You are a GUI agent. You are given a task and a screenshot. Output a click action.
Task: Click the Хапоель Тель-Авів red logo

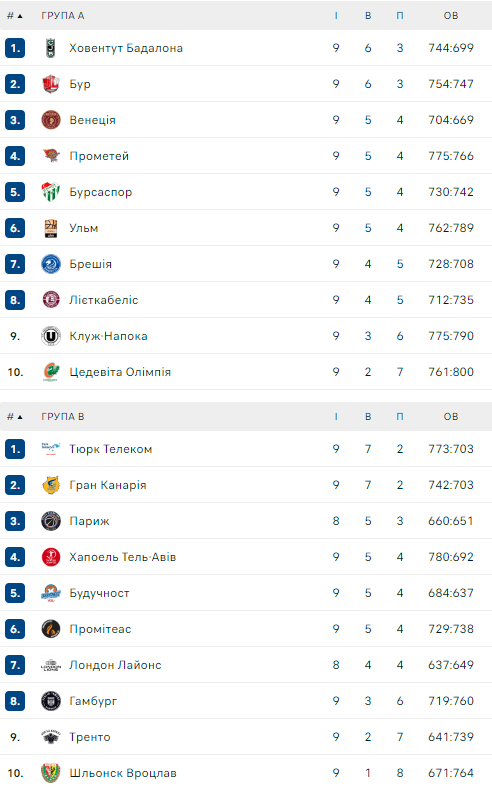(51, 557)
